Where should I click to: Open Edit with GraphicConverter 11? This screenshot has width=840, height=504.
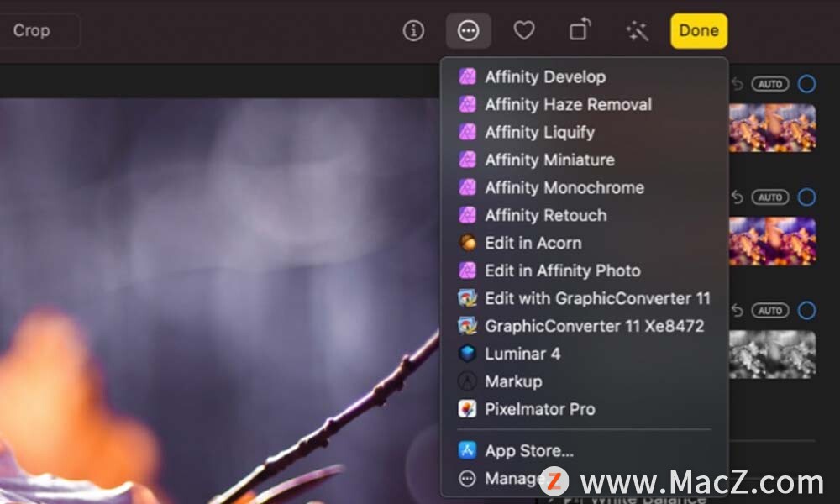pyautogui.click(x=584, y=298)
